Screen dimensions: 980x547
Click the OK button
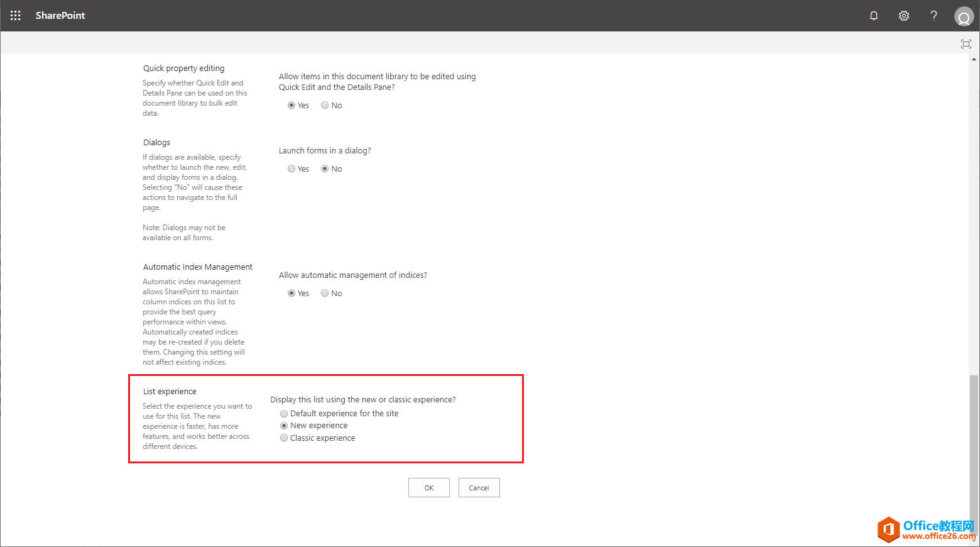[429, 487]
